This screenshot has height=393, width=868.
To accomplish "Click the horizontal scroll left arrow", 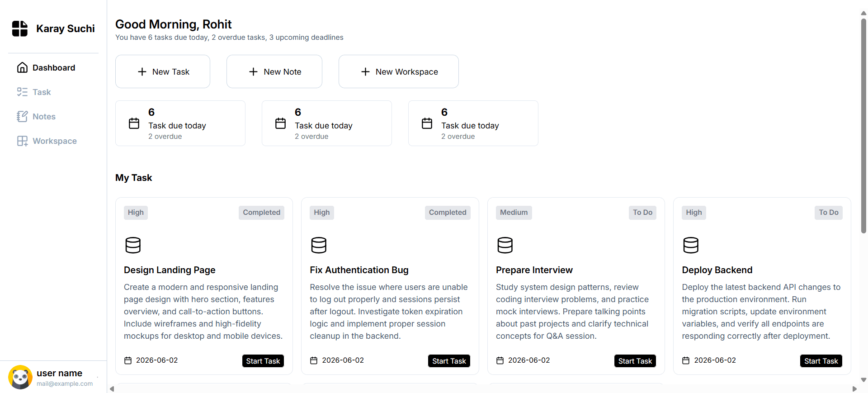I will click(112, 389).
